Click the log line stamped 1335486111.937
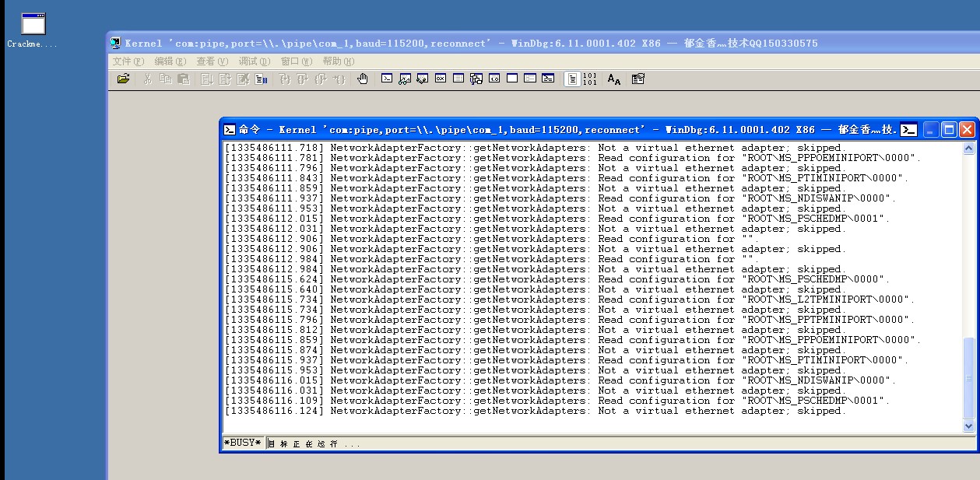The image size is (980, 480). coord(561,198)
